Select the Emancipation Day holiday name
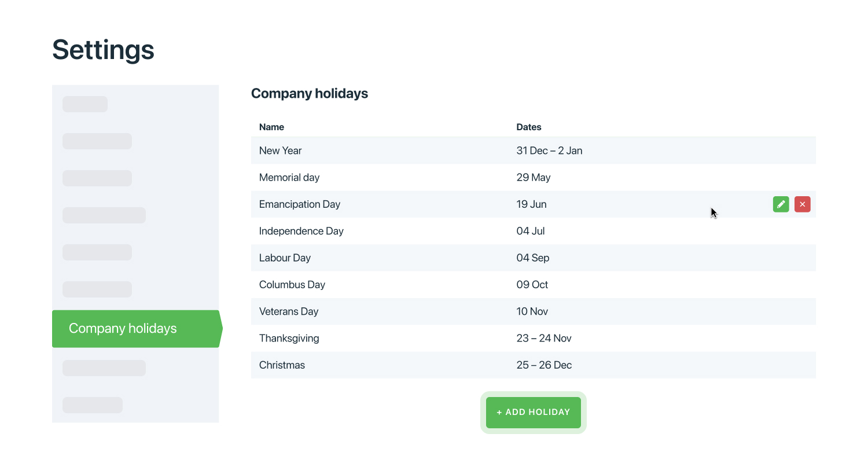The height and width of the screenshot is (463, 868). 300,204
